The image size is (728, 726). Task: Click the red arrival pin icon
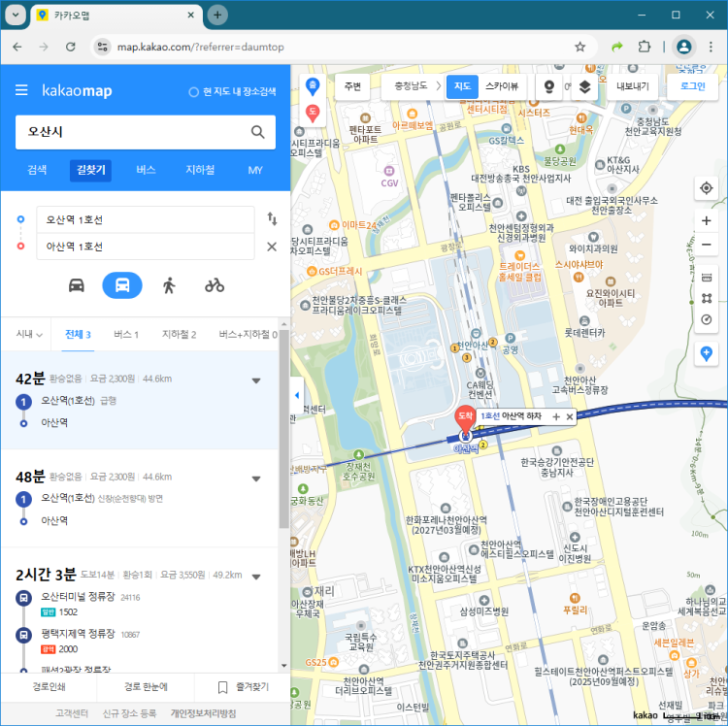point(313,113)
